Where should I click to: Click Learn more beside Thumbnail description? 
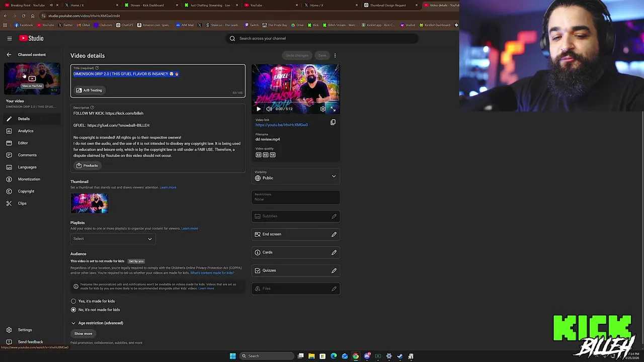168,188
